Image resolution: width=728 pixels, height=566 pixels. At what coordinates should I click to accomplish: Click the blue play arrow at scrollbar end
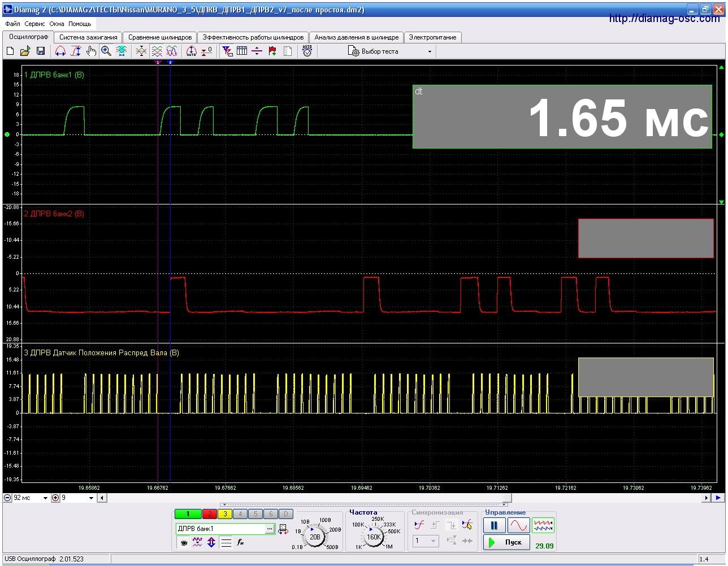[718, 498]
